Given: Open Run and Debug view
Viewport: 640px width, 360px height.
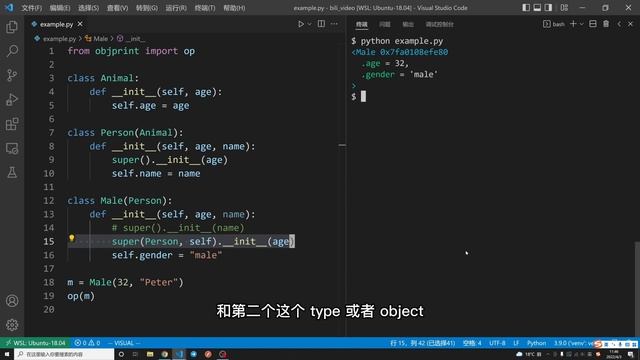Looking at the screenshot, I should [x=12, y=100].
